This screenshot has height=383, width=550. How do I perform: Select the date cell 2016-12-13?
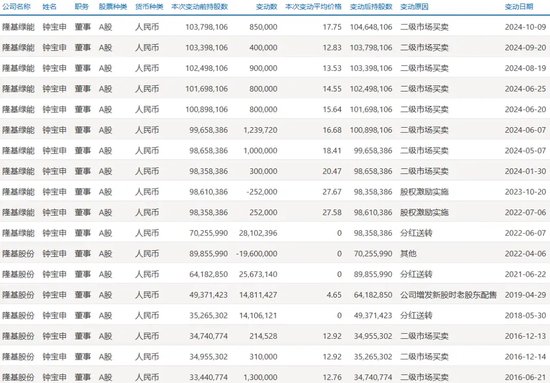(525, 336)
